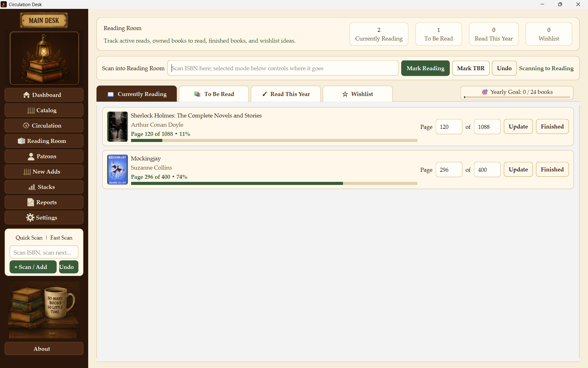
Task: Click 'Yearly Goal: 0 / 24 books' text
Action: coord(521,92)
